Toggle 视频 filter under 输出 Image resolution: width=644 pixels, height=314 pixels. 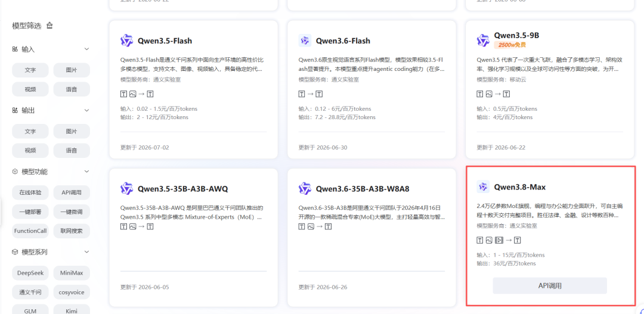click(x=30, y=150)
